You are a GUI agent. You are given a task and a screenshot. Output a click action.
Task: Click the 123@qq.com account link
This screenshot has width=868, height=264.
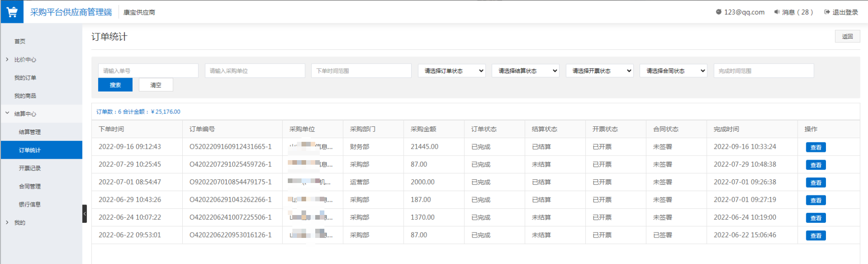[x=744, y=12]
